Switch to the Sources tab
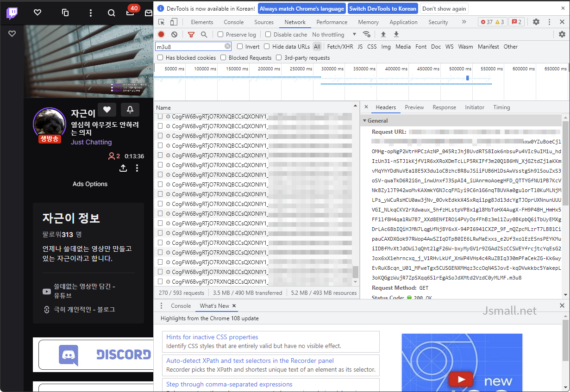Screen dimensions: 570x392 [x=264, y=22]
